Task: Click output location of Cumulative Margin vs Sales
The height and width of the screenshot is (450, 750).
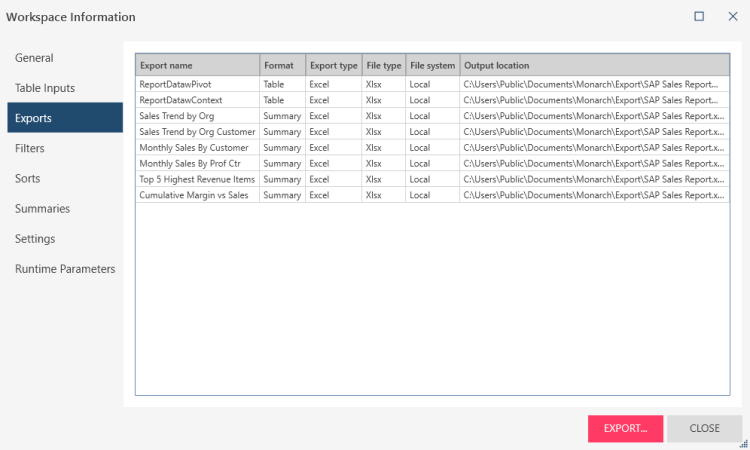Action: (594, 195)
